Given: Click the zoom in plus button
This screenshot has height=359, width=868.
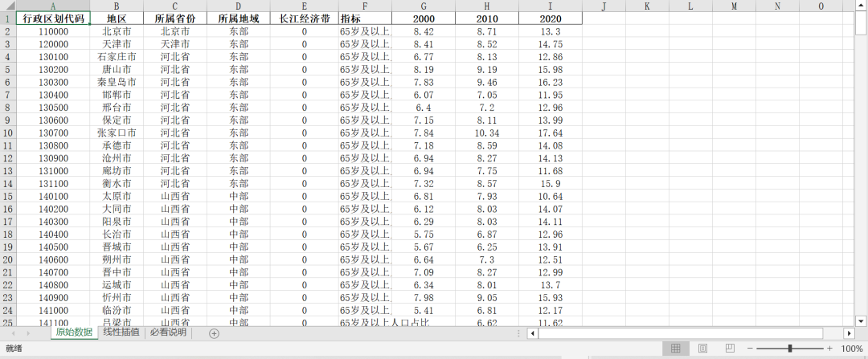Looking at the screenshot, I should (829, 349).
